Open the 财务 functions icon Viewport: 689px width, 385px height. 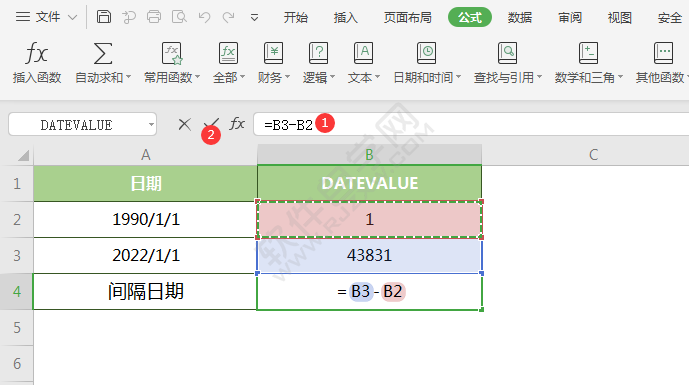pyautogui.click(x=273, y=53)
